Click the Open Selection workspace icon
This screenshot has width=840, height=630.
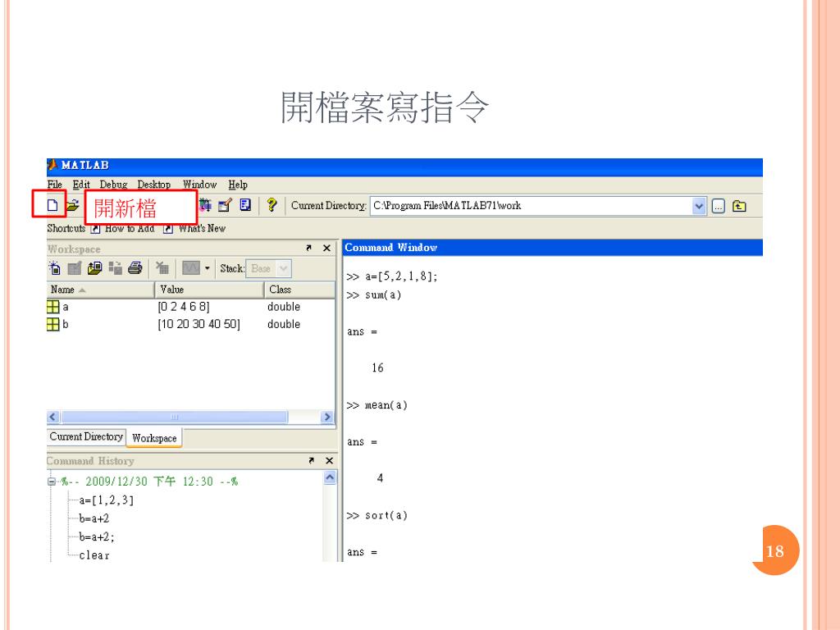click(75, 268)
